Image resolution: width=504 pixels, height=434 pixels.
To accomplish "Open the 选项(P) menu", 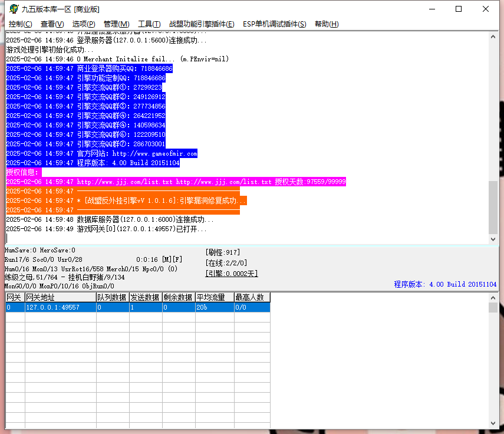I will (x=84, y=24).
